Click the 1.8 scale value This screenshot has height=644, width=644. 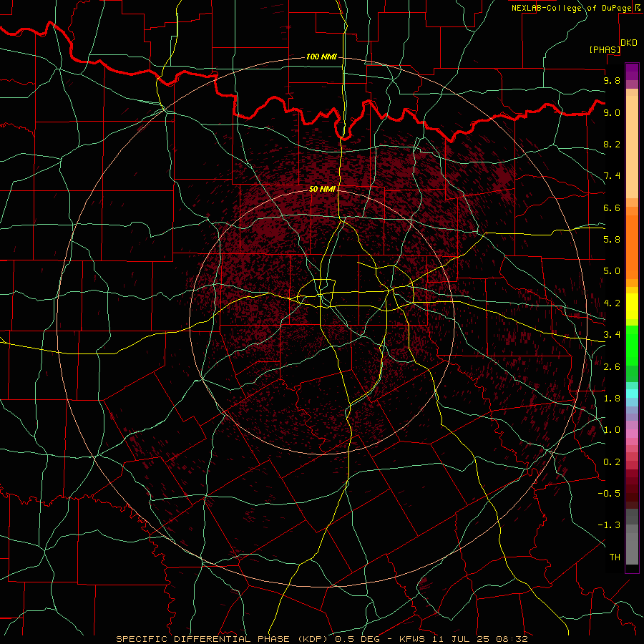click(x=612, y=399)
